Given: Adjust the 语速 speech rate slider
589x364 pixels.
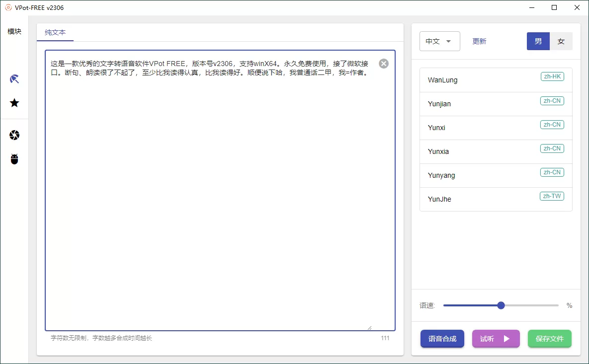Looking at the screenshot, I should [x=501, y=305].
